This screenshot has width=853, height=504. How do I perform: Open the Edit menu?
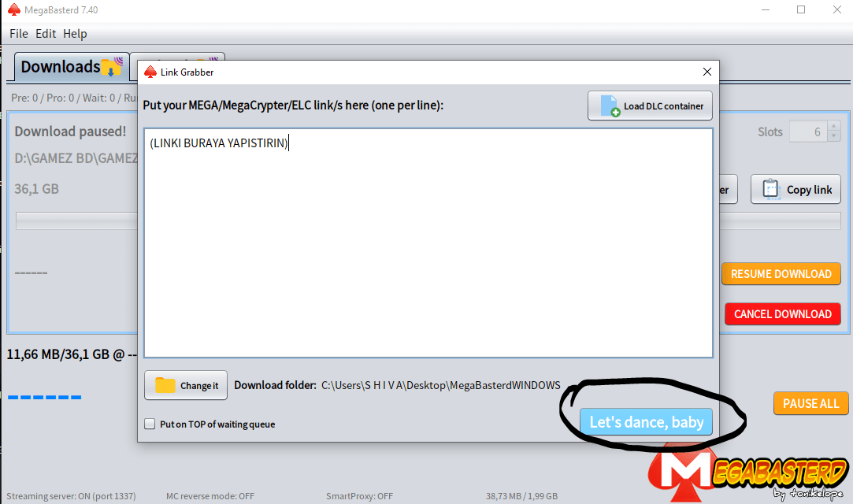46,34
